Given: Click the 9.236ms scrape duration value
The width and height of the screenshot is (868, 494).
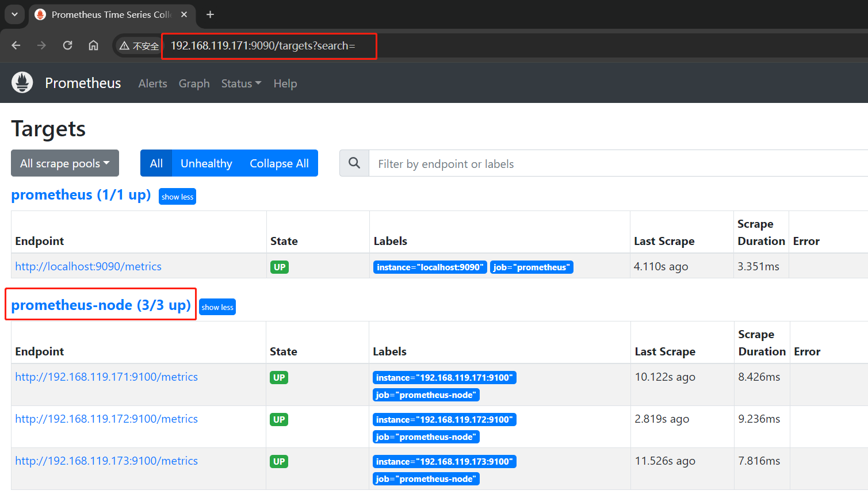Looking at the screenshot, I should click(759, 419).
